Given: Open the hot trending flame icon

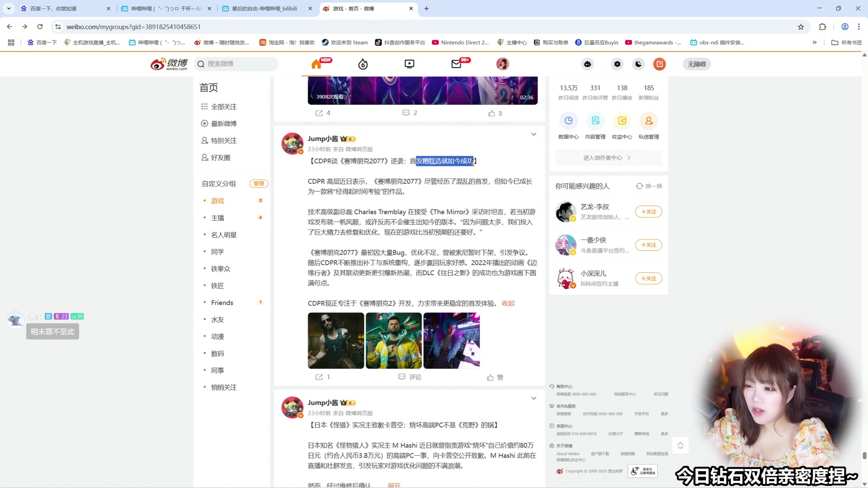Looking at the screenshot, I should 363,64.
